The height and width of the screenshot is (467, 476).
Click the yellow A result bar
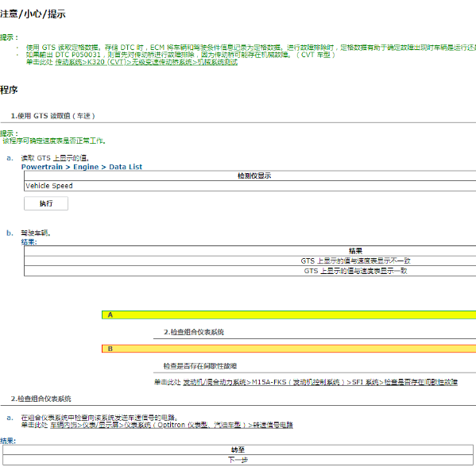[288, 315]
